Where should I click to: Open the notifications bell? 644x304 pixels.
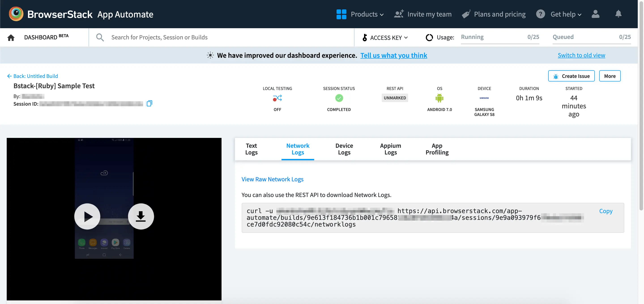[x=618, y=14]
